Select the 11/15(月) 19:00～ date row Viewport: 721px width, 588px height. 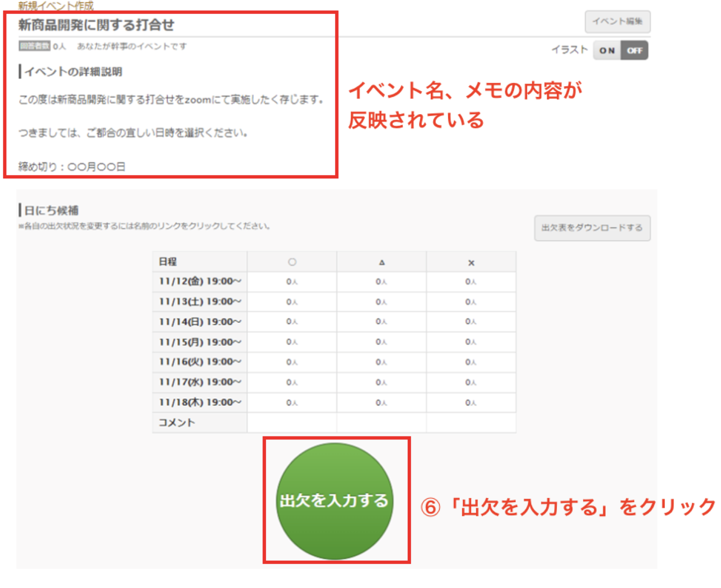(x=200, y=342)
